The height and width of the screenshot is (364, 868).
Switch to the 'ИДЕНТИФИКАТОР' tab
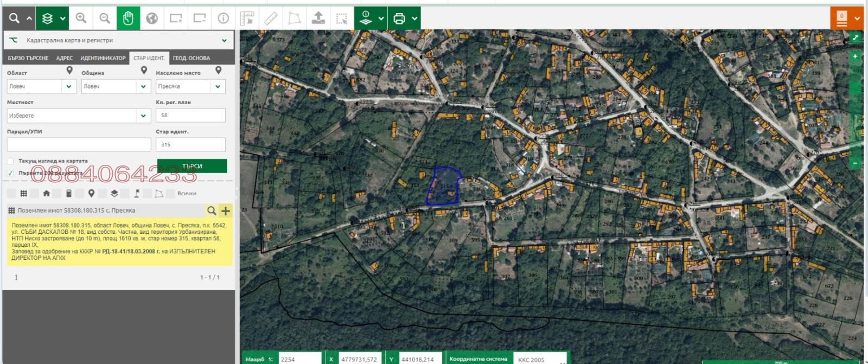click(x=103, y=58)
